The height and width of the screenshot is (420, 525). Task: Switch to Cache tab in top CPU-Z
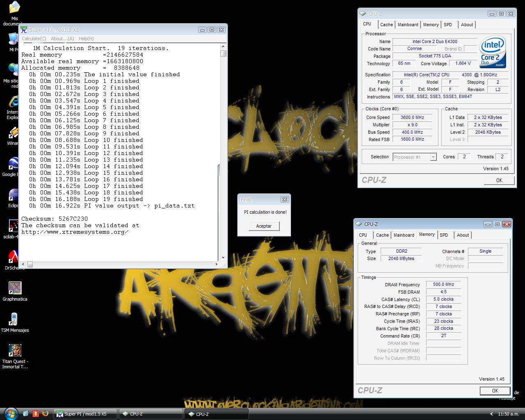coord(386,25)
